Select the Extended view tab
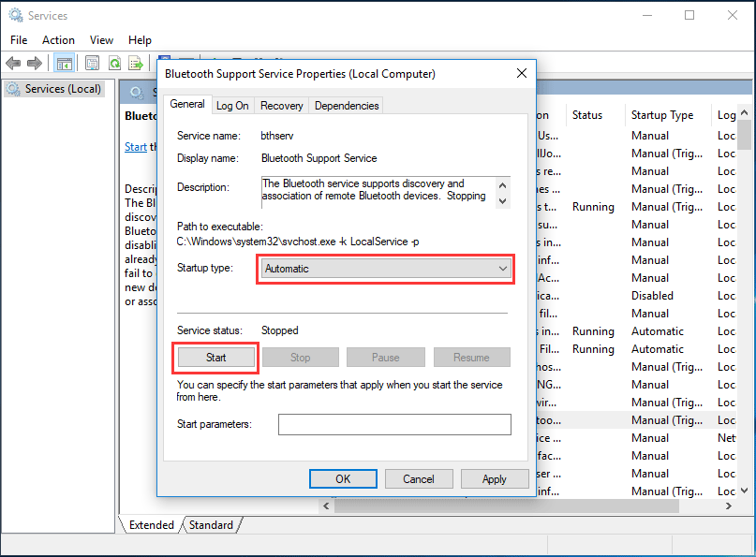The image size is (756, 557). point(152,525)
